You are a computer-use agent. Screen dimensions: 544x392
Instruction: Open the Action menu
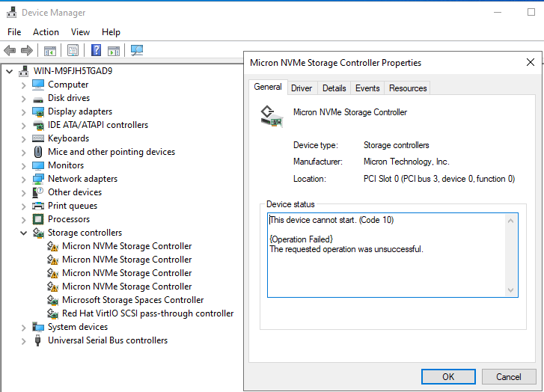coord(46,32)
